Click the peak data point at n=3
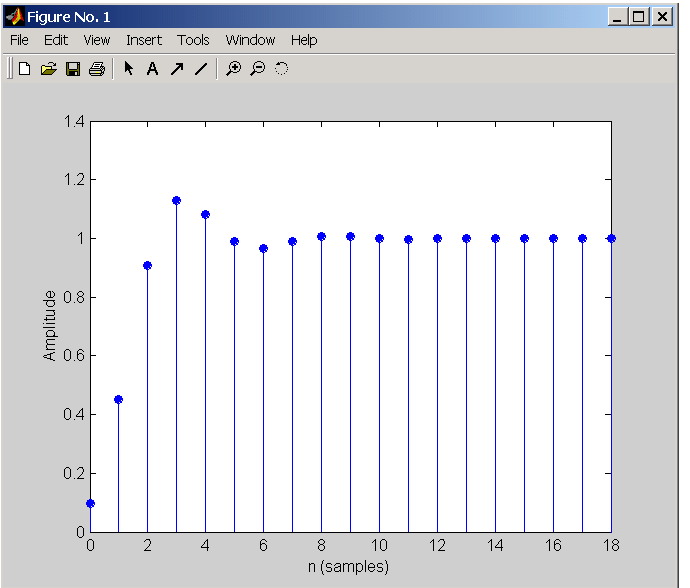 point(177,200)
